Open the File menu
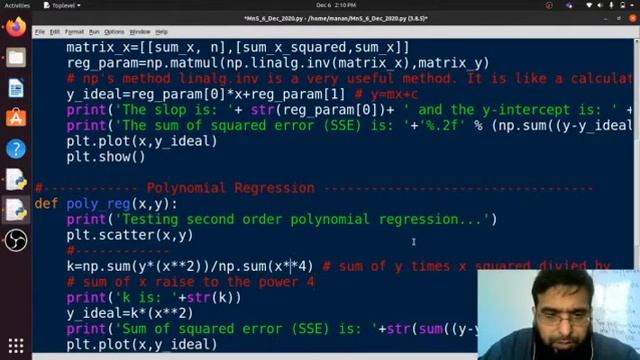 40,32
